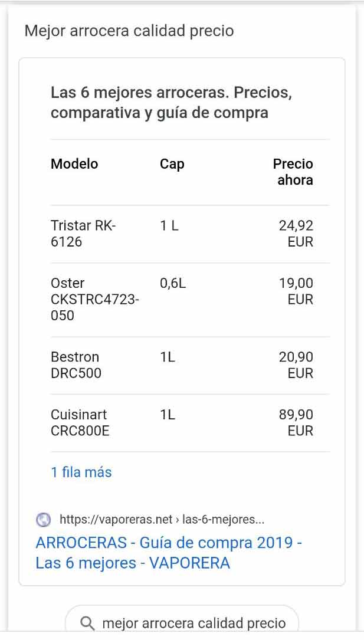Click the magnifier icon in the search suggestion
364x640 pixels.
(87, 623)
